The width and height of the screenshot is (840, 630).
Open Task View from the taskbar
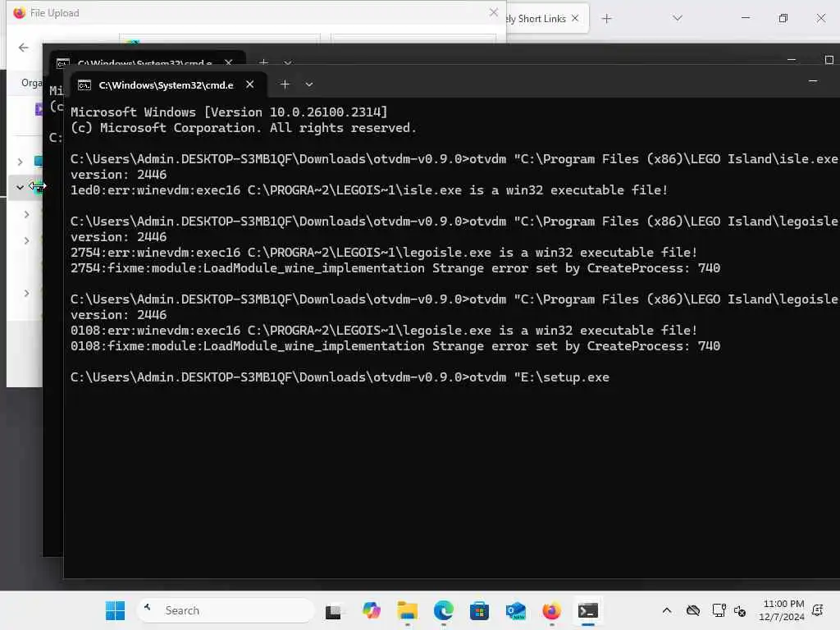[333, 610]
